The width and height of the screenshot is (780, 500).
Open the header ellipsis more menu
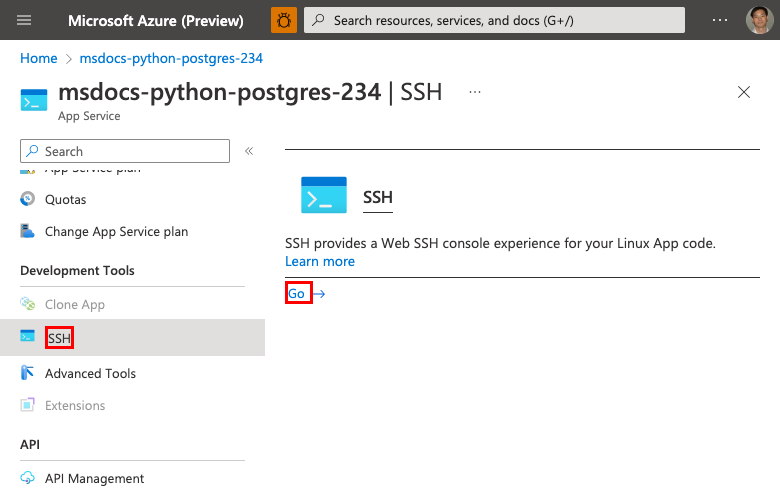(x=720, y=20)
